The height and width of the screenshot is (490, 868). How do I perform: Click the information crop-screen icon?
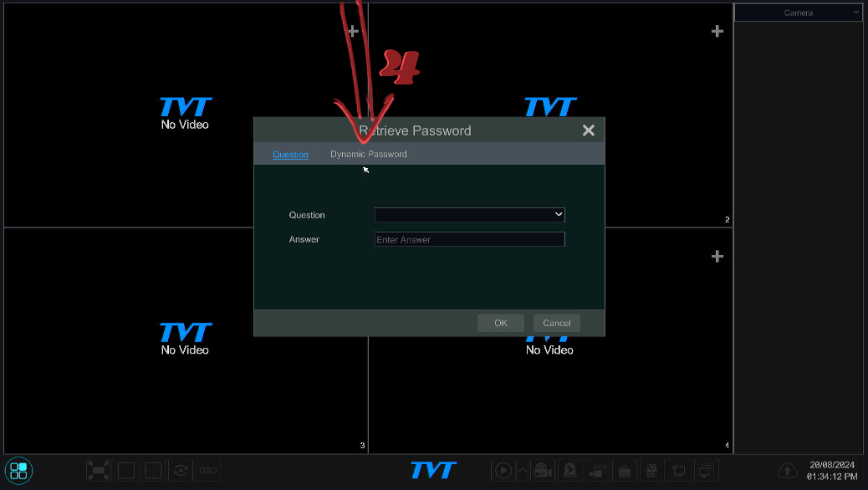click(679, 471)
